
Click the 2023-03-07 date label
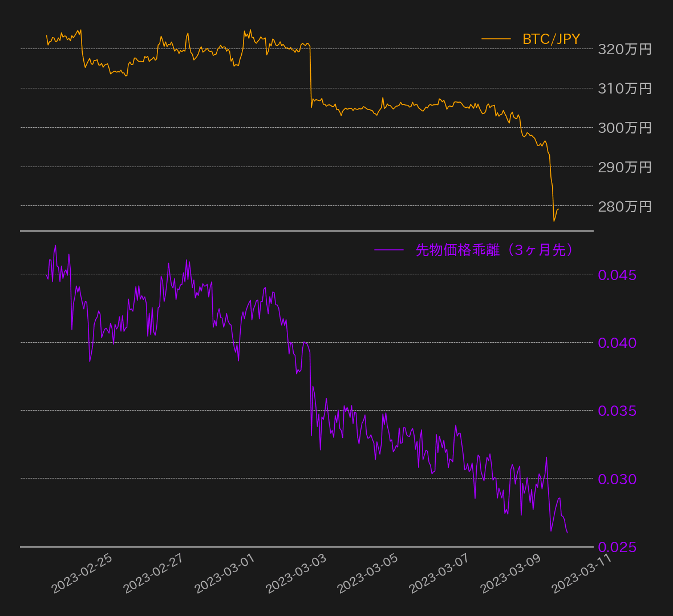[x=439, y=574]
